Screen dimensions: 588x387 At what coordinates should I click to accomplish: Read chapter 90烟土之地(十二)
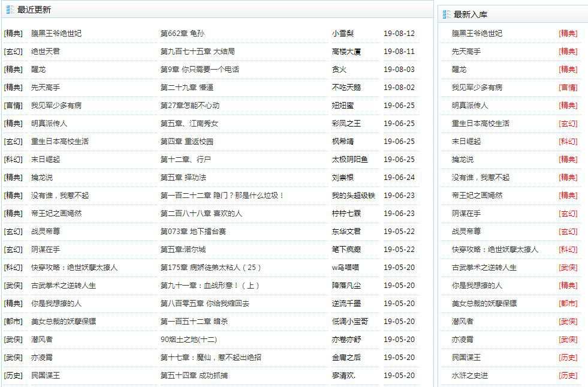(x=189, y=340)
